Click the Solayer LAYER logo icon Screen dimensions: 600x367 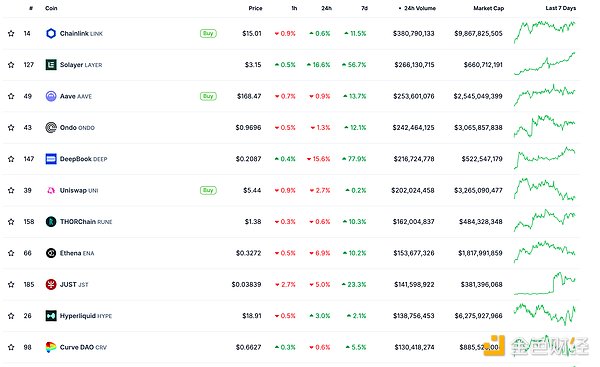click(51, 65)
